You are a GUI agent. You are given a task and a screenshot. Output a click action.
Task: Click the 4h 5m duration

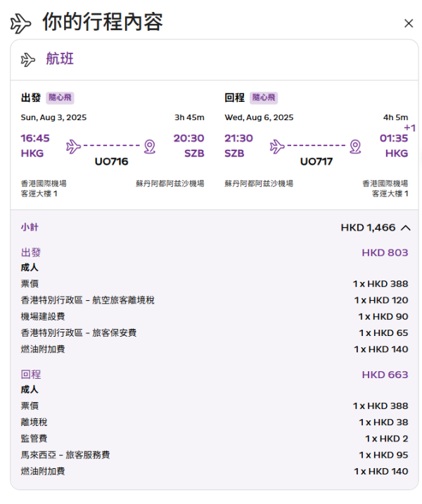(x=395, y=117)
